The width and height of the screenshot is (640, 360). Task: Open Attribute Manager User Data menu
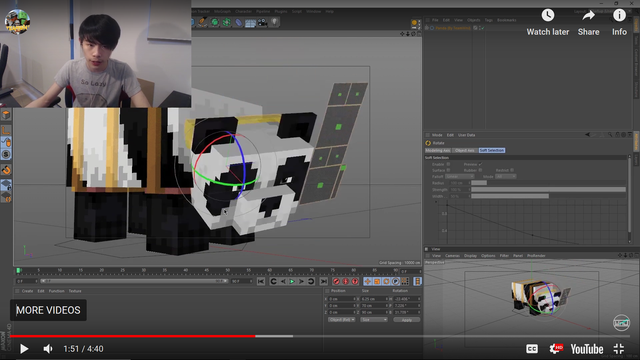pyautogui.click(x=467, y=135)
